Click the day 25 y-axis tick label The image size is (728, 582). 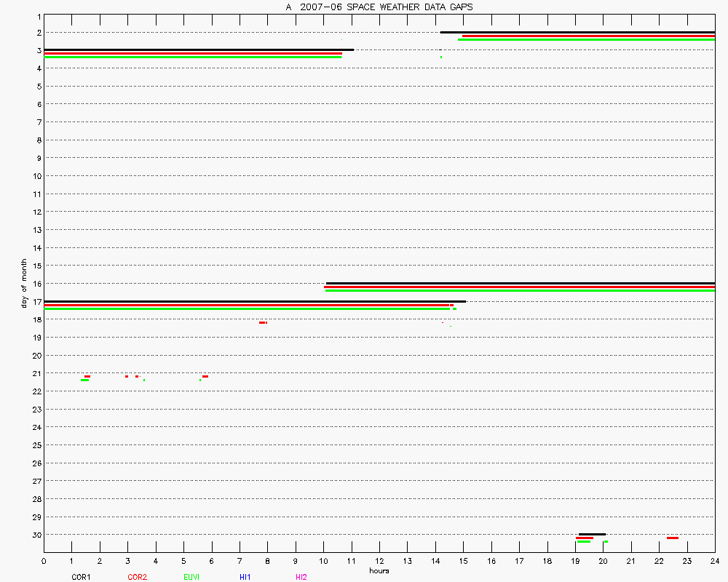point(34,445)
